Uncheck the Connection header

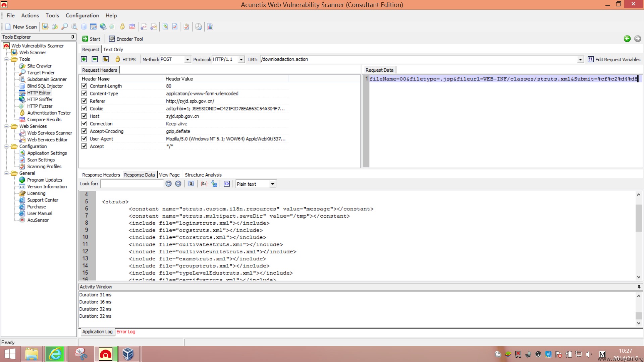coord(84,124)
